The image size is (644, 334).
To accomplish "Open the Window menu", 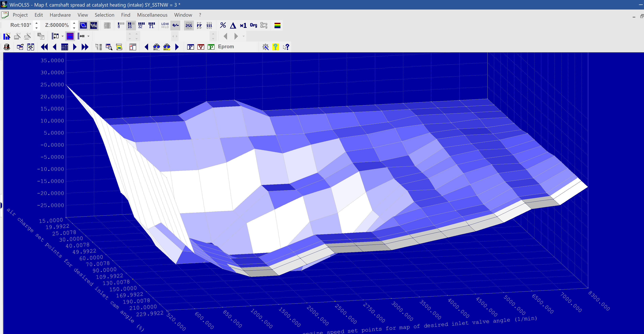I will [183, 15].
